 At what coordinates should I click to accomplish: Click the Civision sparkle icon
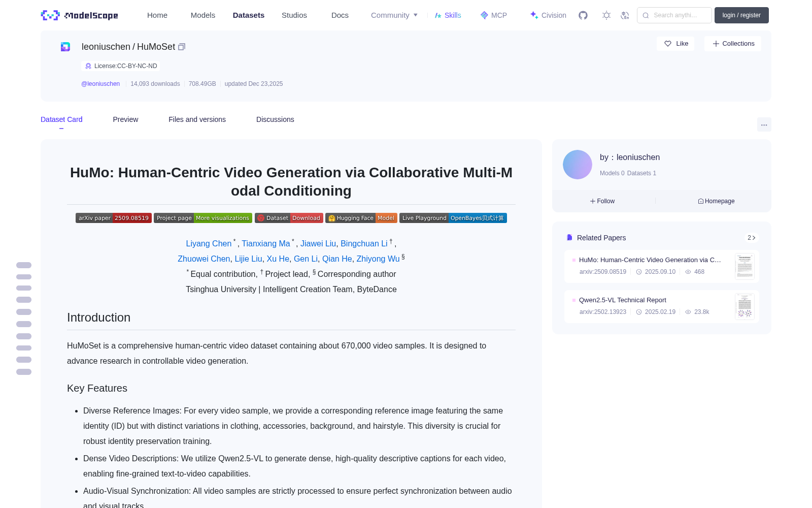pos(534,15)
